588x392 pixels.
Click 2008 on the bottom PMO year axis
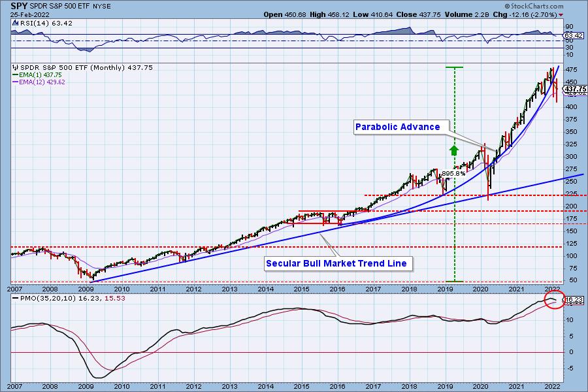(50, 386)
